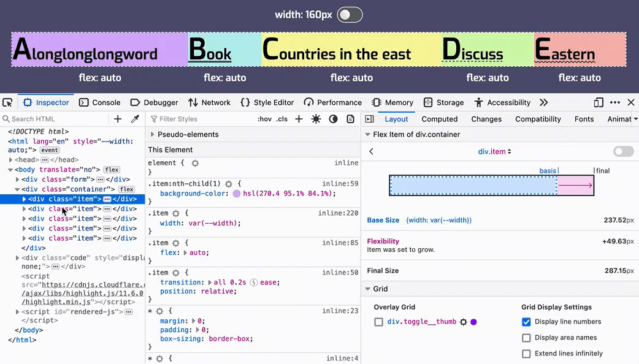The width and height of the screenshot is (639, 364).
Task: Click the :hov pseudo-class button
Action: tap(264, 119)
